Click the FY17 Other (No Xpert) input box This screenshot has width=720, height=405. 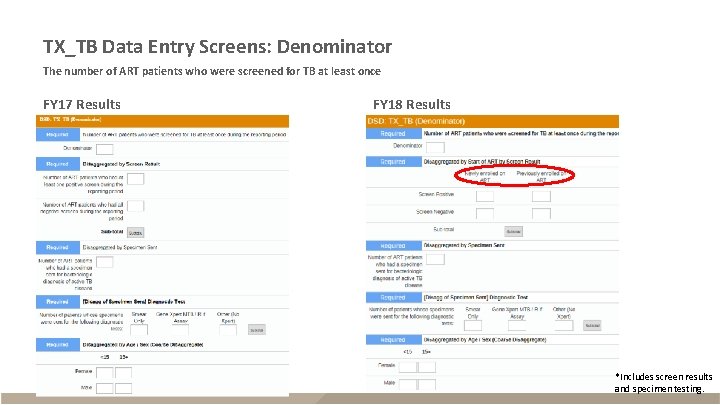[x=228, y=330]
